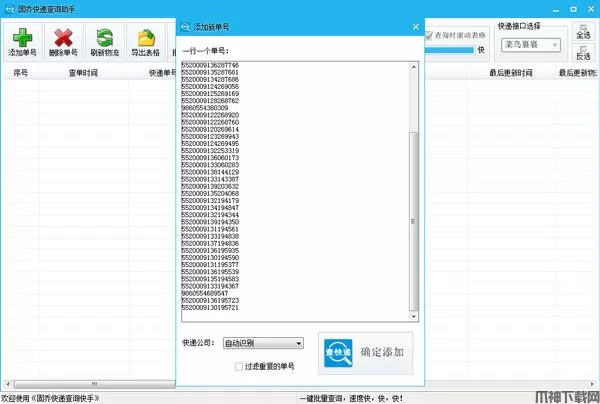
Task: Click tracking number 5520009138144129 line
Action: click(x=210, y=172)
